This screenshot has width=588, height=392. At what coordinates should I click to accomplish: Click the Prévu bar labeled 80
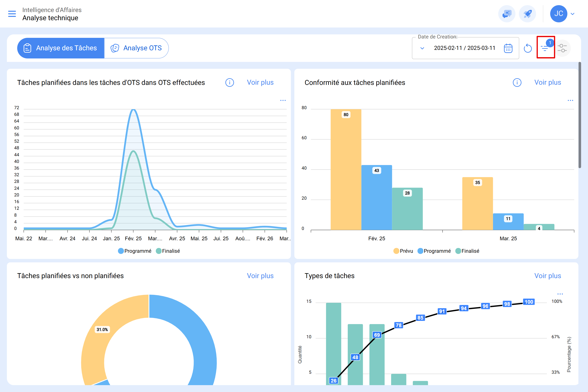click(x=346, y=170)
